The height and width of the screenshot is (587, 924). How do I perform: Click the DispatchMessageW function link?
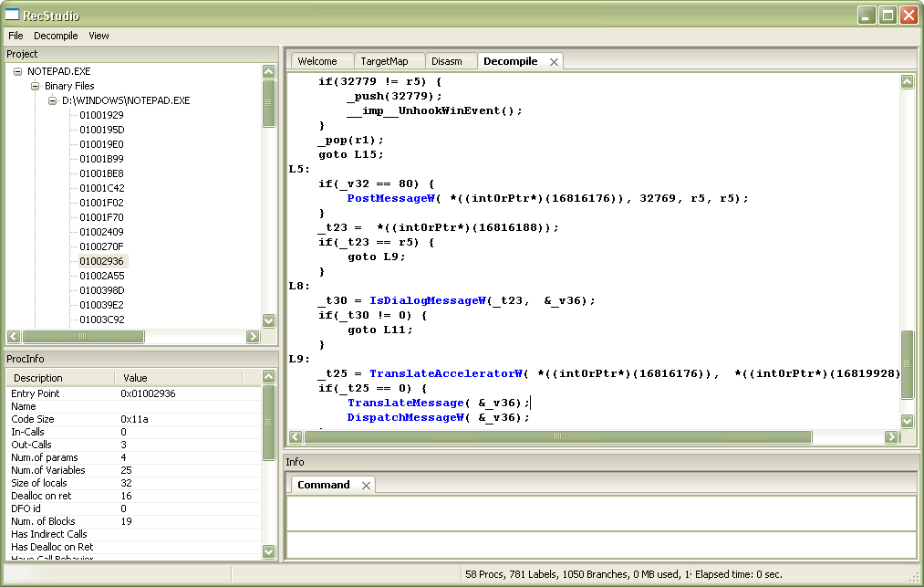pyautogui.click(x=405, y=418)
